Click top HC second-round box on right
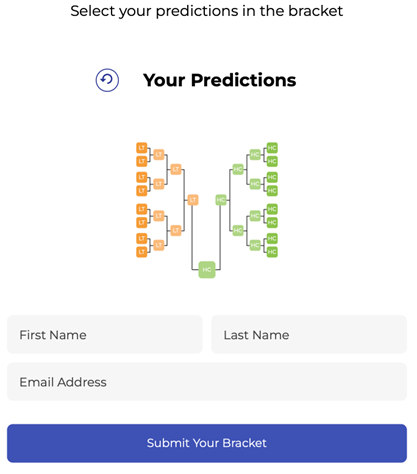This screenshot has width=417, height=474. [x=255, y=154]
